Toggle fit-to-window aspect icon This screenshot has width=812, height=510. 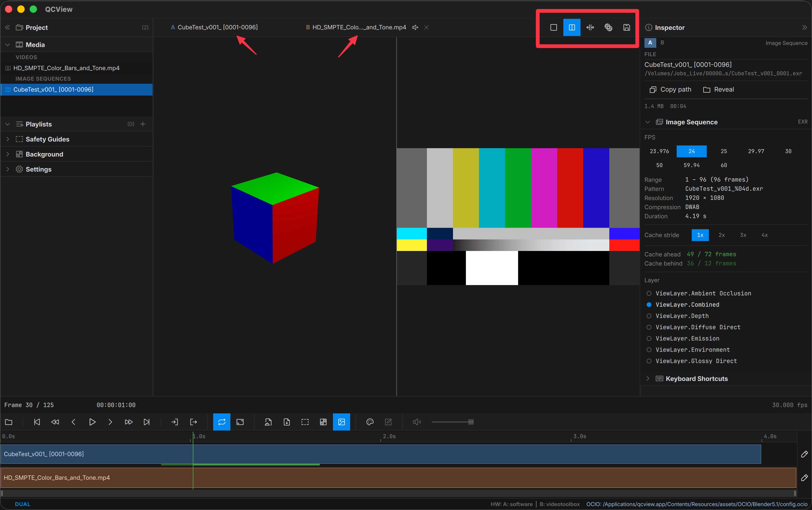(x=240, y=422)
